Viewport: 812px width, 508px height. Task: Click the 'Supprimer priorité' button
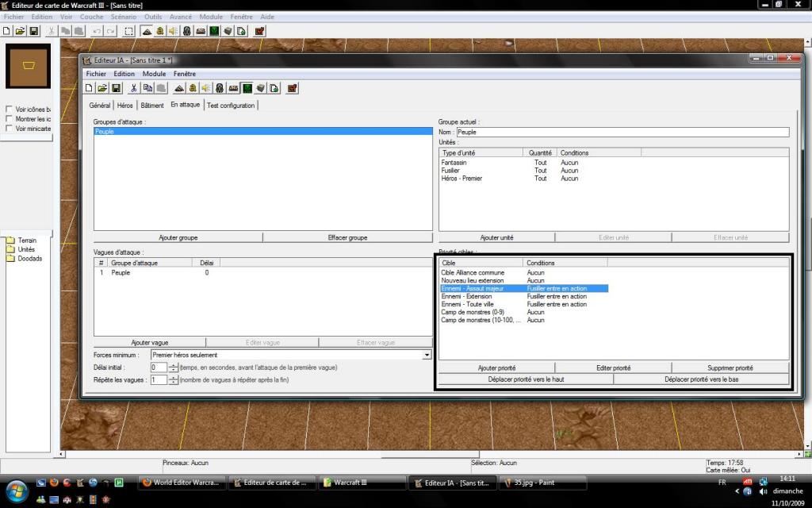[x=730, y=368]
